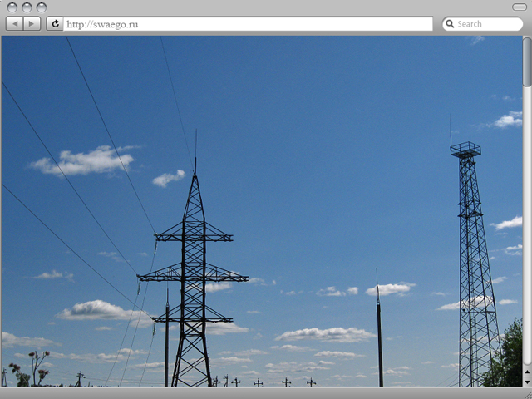
Task: Click the second round window button
Action: point(27,7)
